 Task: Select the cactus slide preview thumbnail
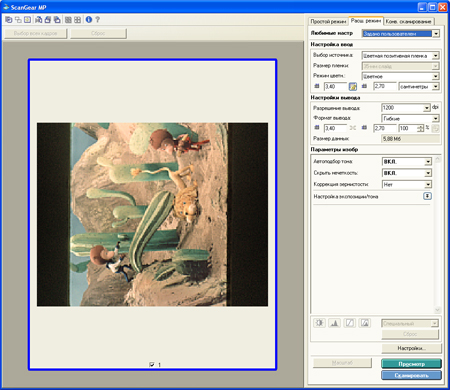click(152, 214)
